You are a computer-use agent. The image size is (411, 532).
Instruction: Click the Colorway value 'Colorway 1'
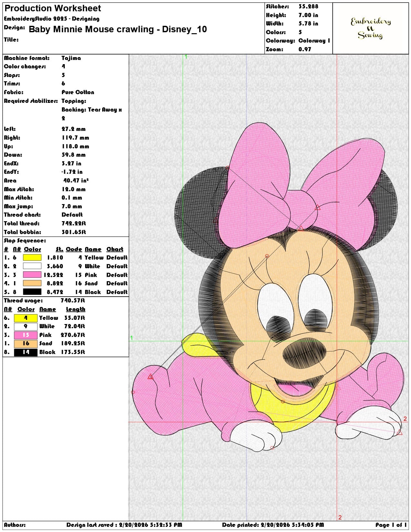[314, 41]
